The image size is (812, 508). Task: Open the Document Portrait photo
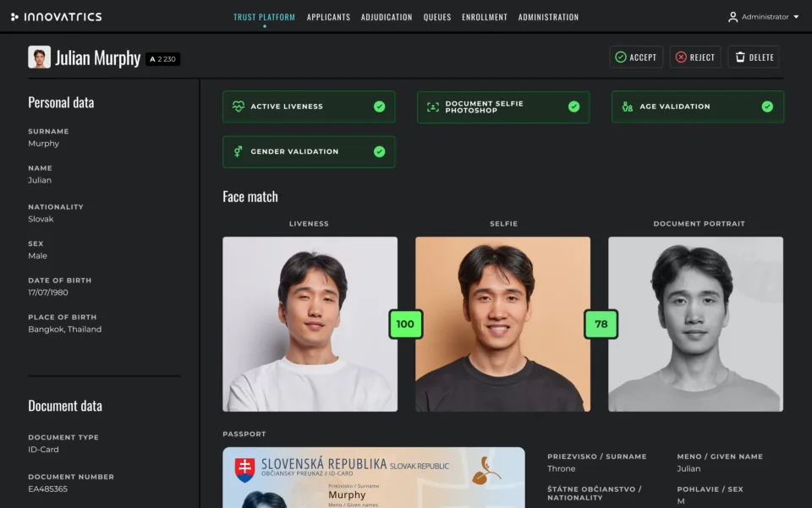pyautogui.click(x=695, y=325)
